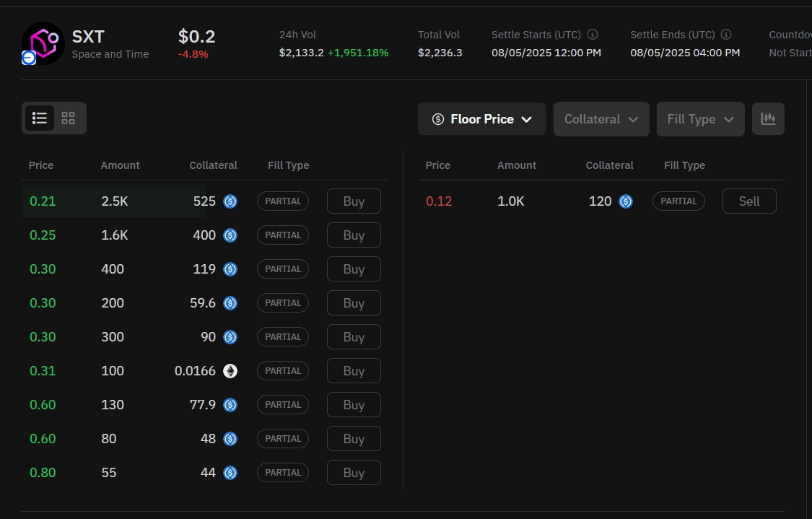
Task: Click the SXT token logo
Action: point(43,43)
